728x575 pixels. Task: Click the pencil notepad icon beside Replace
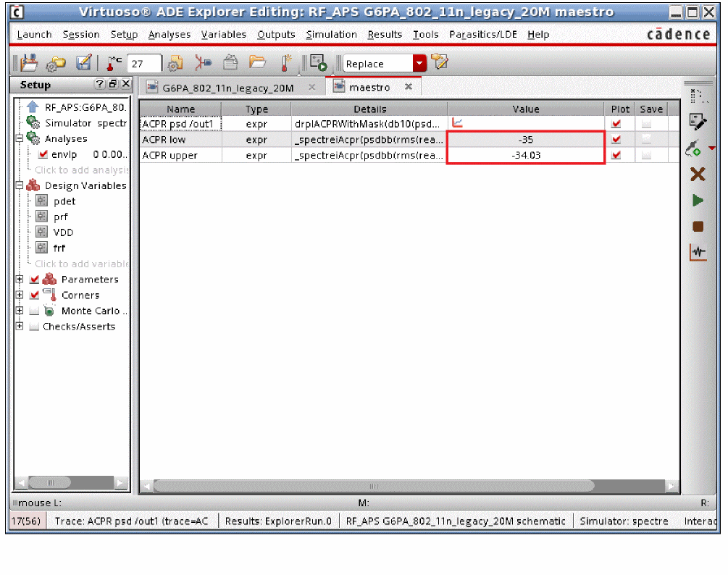tap(439, 62)
